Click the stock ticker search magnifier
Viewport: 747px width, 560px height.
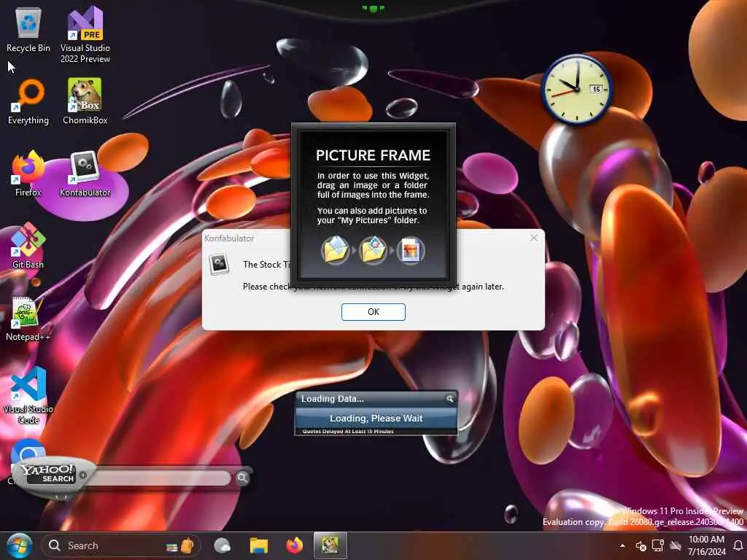pos(449,399)
